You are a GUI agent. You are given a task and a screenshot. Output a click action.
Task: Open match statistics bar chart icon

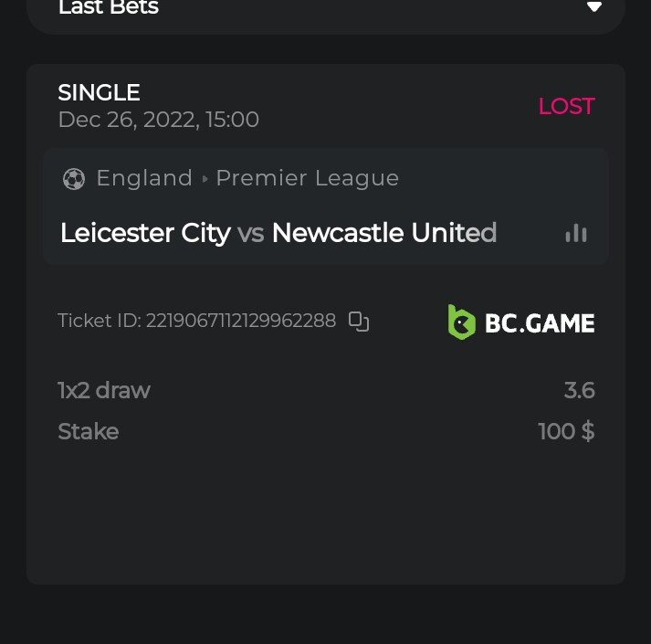[576, 234]
